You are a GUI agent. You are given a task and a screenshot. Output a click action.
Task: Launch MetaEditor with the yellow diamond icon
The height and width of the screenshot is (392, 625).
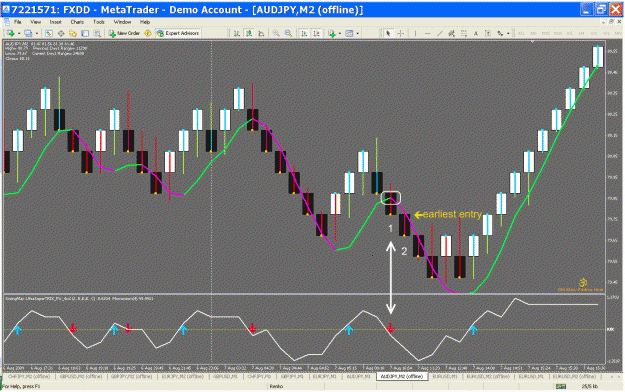pyautogui.click(x=148, y=33)
